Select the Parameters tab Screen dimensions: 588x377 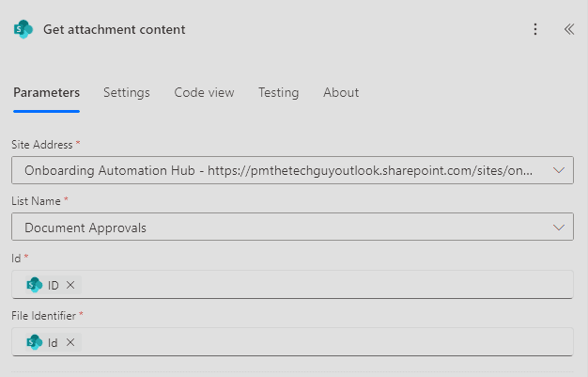(46, 92)
